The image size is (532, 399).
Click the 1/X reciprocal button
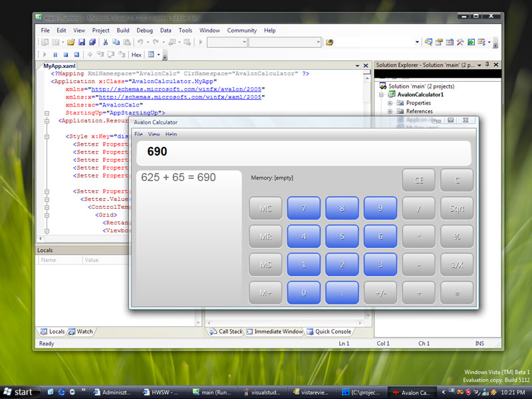tap(457, 265)
